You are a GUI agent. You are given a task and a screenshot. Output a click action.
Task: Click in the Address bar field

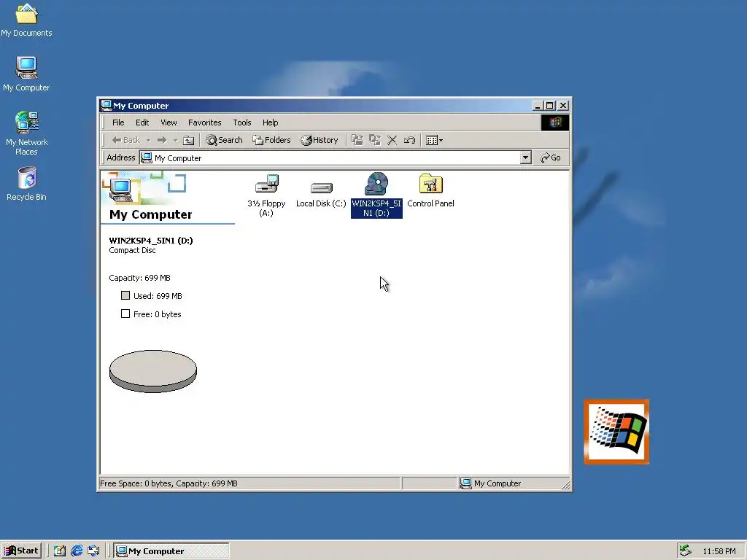(x=336, y=157)
